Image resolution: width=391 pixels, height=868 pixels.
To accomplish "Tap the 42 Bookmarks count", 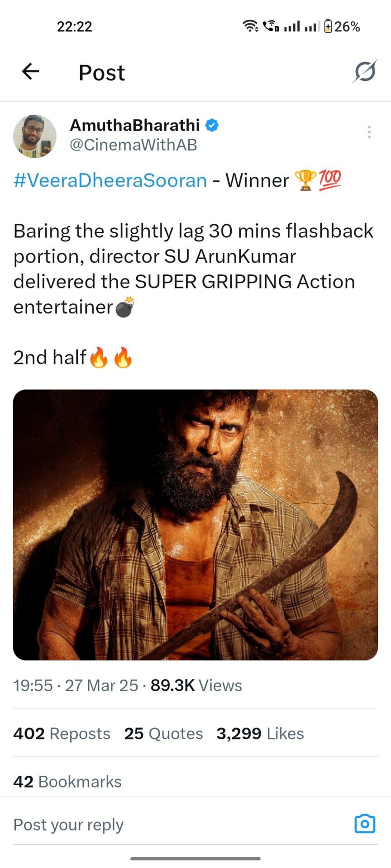I will click(x=67, y=782).
